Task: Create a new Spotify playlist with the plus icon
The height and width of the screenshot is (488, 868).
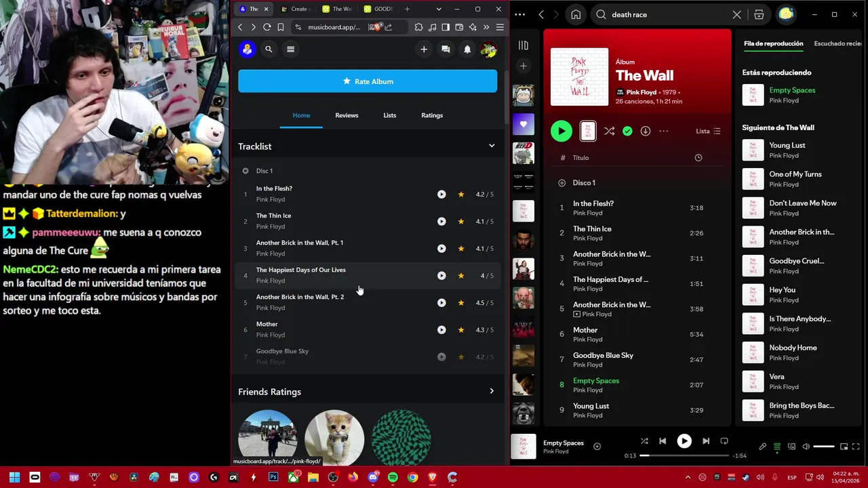Action: coord(524,66)
